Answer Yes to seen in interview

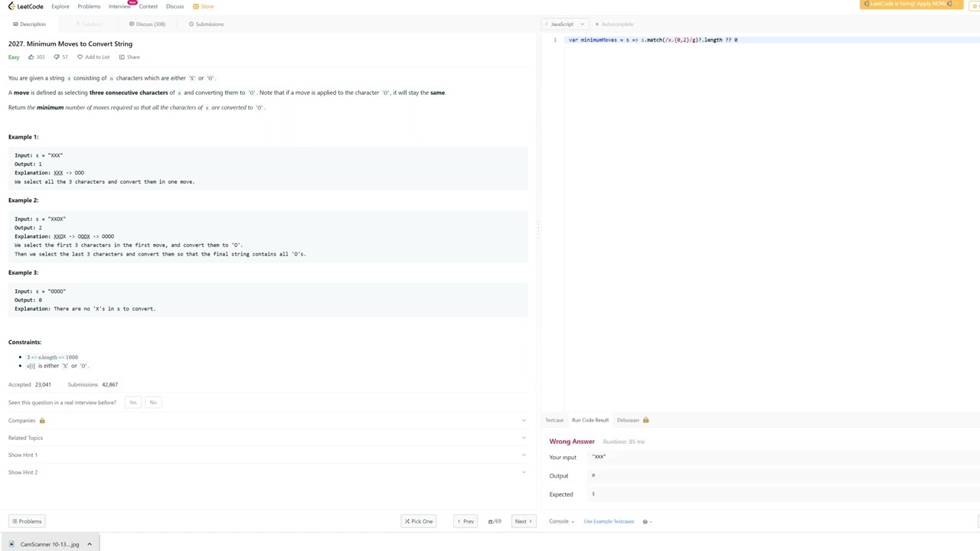tap(133, 403)
